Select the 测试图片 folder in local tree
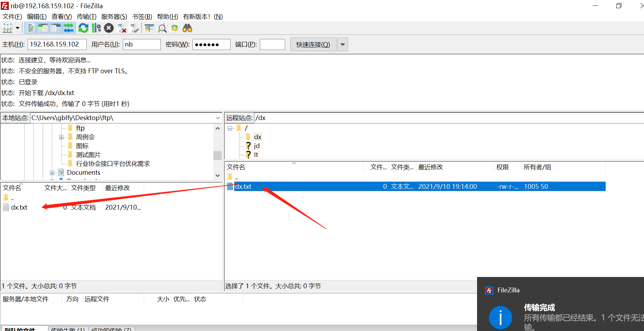Screen dimensions: 644x331 [88, 155]
